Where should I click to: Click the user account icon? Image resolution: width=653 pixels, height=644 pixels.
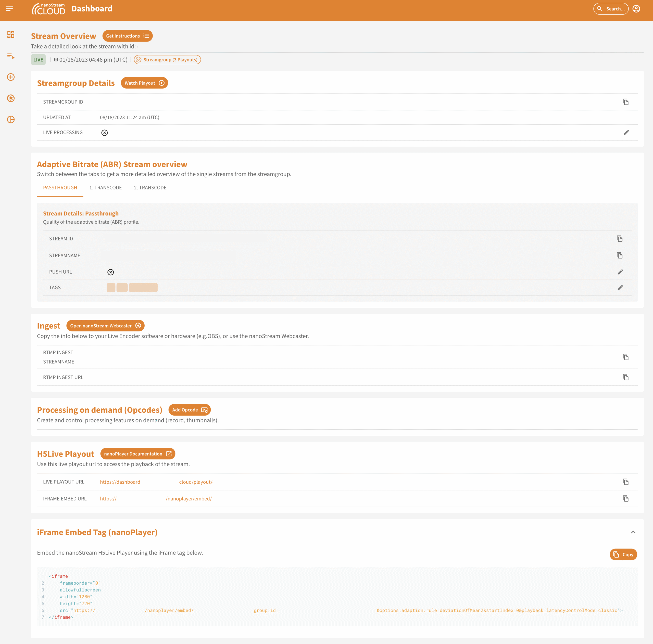tap(636, 9)
